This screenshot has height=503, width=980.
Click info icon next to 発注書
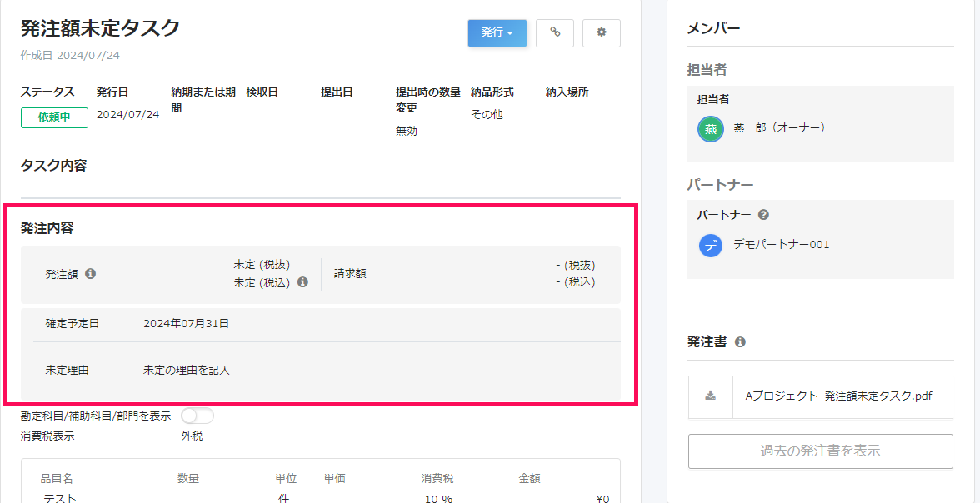coord(740,341)
